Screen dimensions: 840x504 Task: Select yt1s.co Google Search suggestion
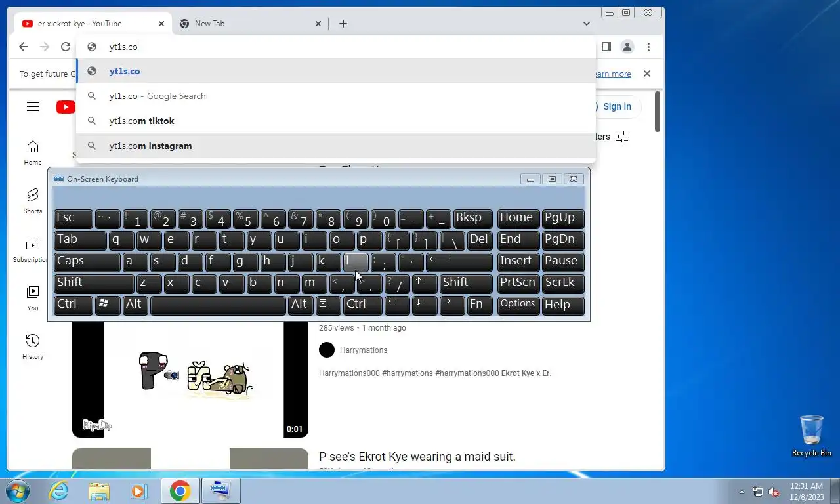click(x=336, y=96)
